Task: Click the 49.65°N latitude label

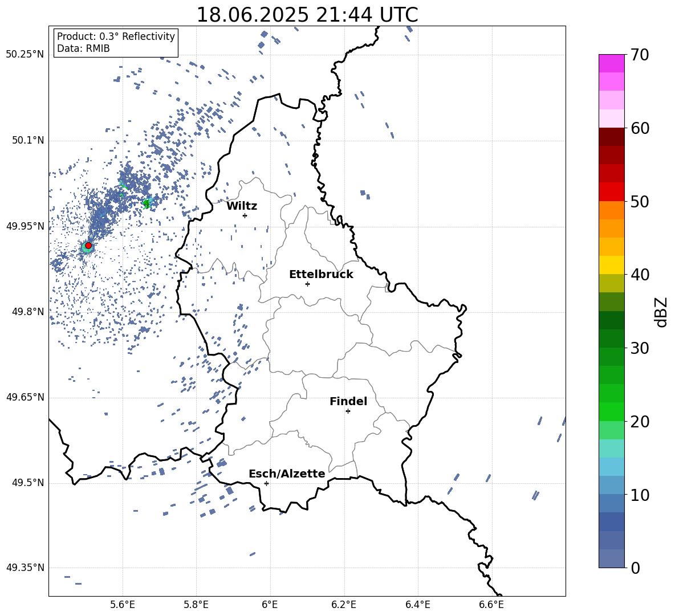Action: click(x=25, y=397)
